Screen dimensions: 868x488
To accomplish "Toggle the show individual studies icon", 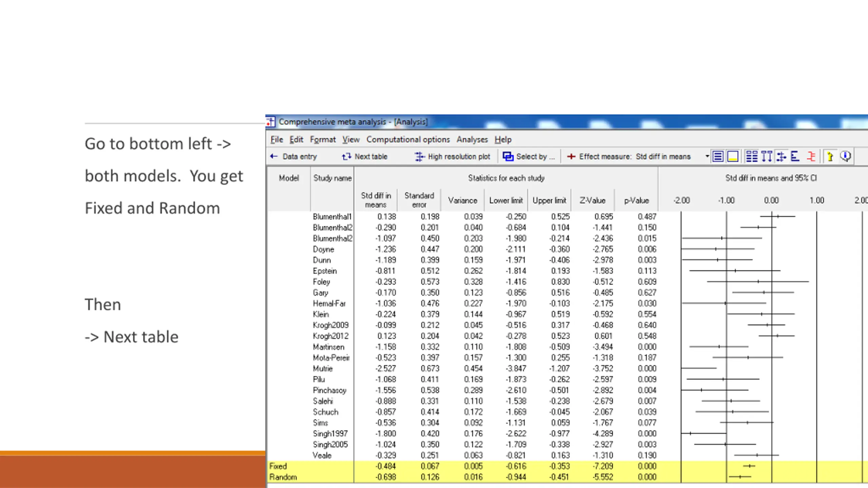I will pyautogui.click(x=718, y=157).
